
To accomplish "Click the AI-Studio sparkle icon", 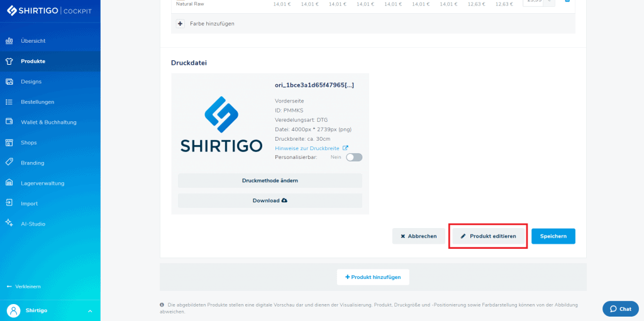I will point(9,224).
